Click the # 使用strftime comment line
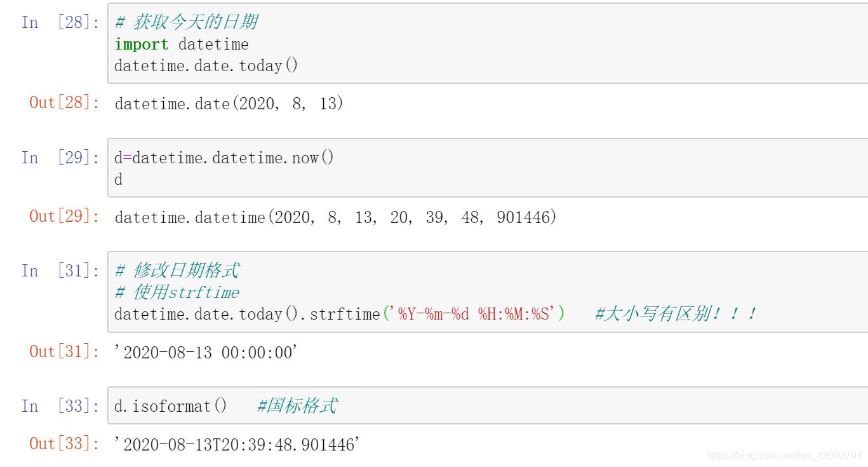868x467 pixels. pos(177,292)
